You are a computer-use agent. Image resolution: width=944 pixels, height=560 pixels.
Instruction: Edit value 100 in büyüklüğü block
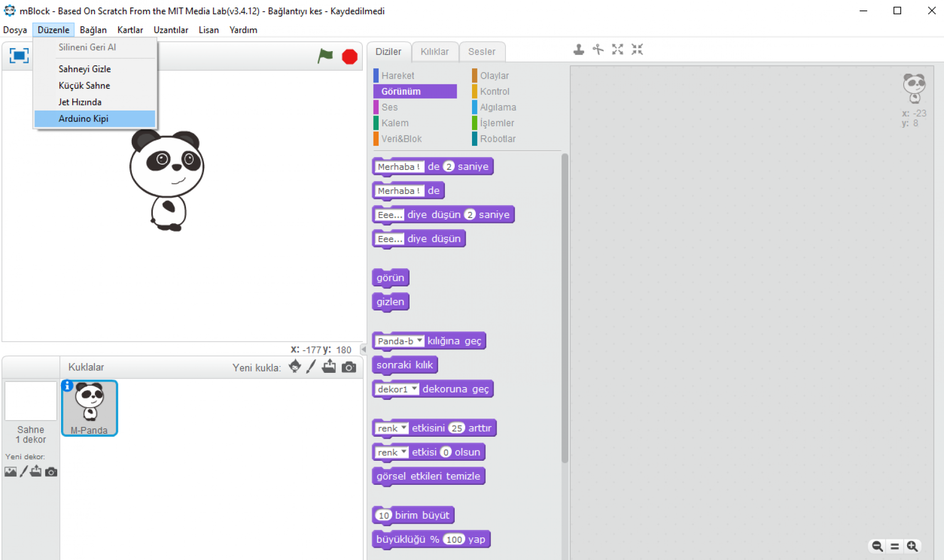pos(454,539)
